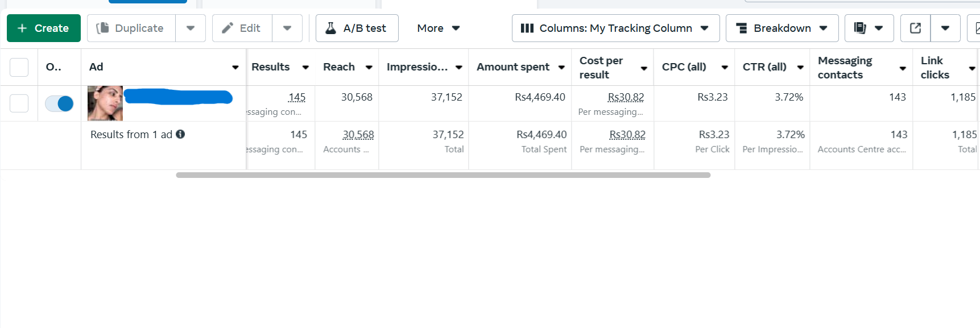Image resolution: width=980 pixels, height=328 pixels.
Task: Expand the export options arrow
Action: (x=945, y=28)
